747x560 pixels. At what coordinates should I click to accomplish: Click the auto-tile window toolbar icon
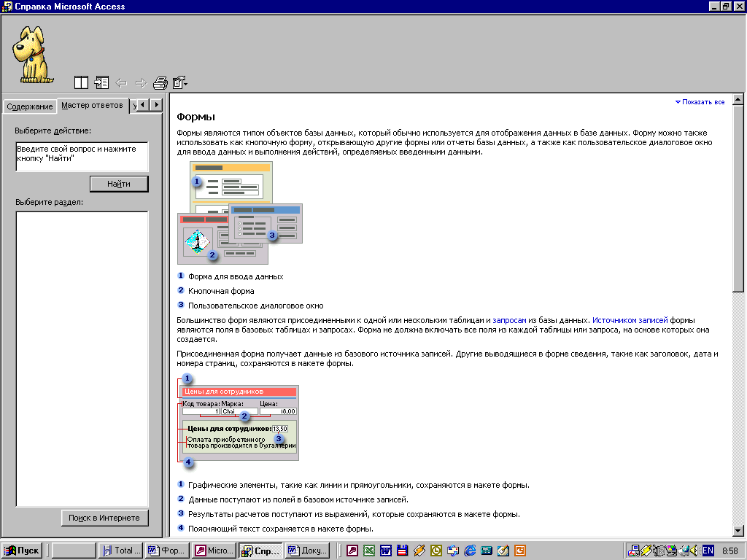point(81,83)
